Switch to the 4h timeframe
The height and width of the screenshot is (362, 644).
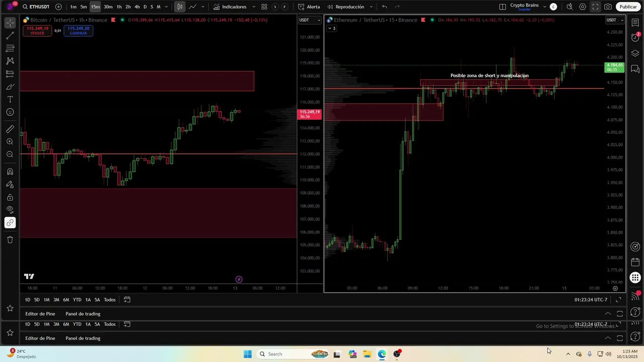(137, 7)
